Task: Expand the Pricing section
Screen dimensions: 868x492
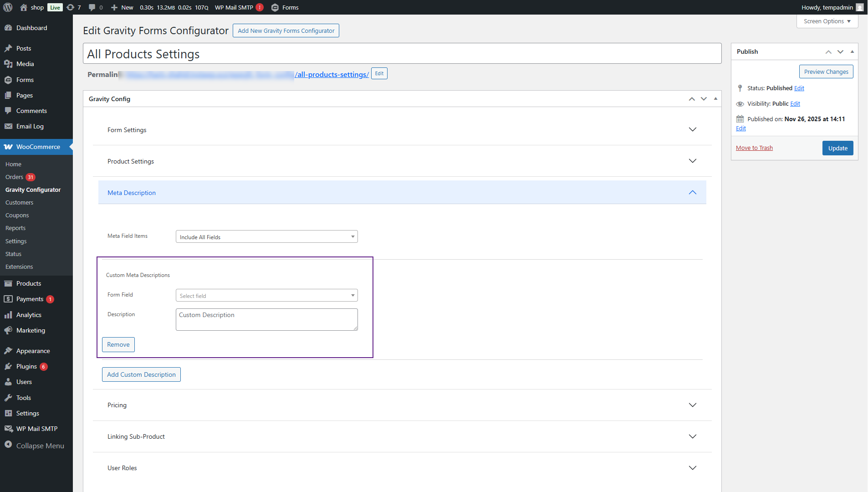Action: tap(402, 405)
